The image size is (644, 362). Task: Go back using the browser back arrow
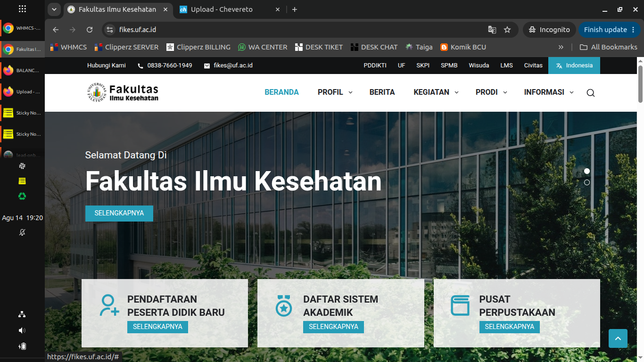[56, 30]
